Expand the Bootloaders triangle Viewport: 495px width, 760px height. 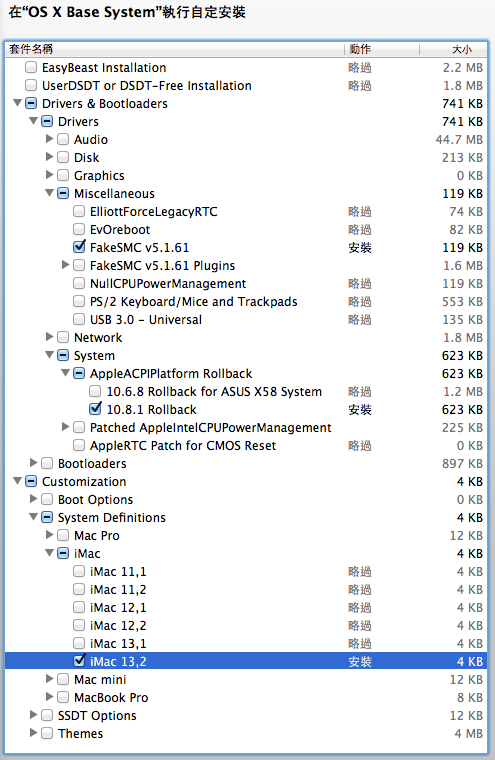click(x=33, y=462)
